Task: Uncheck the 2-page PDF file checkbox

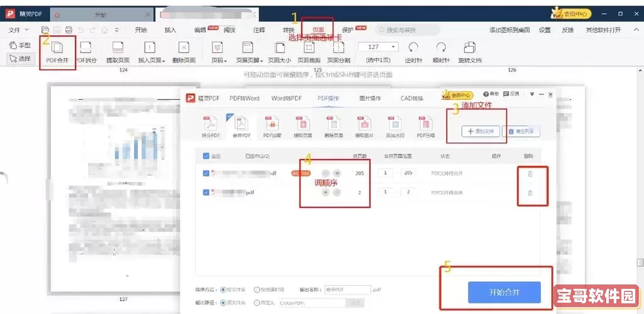Action: click(206, 192)
